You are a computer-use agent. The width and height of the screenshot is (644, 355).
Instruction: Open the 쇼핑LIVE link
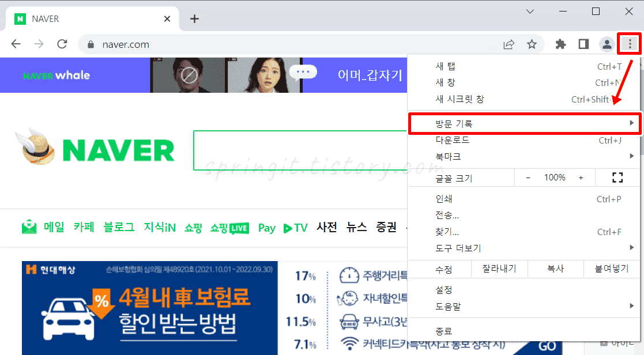[229, 228]
